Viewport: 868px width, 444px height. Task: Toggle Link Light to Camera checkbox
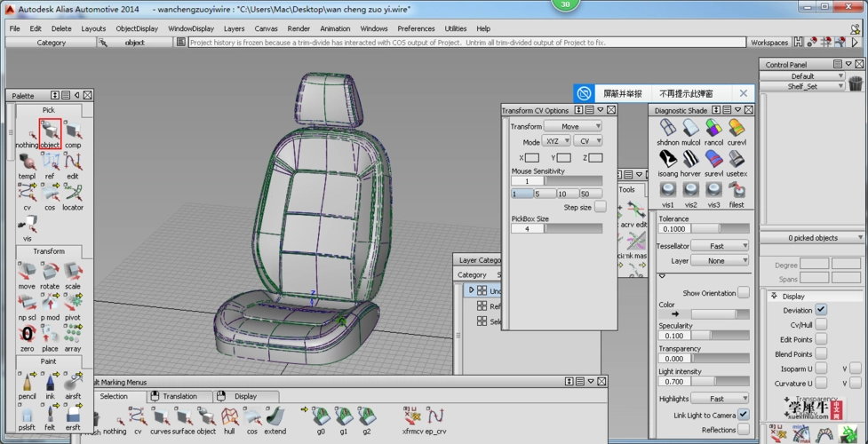pyautogui.click(x=744, y=415)
